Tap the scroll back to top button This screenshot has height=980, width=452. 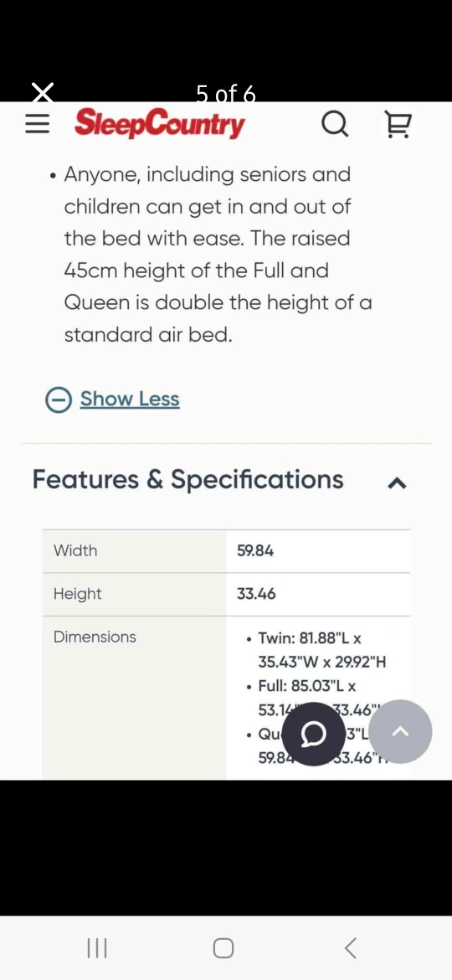pyautogui.click(x=400, y=731)
